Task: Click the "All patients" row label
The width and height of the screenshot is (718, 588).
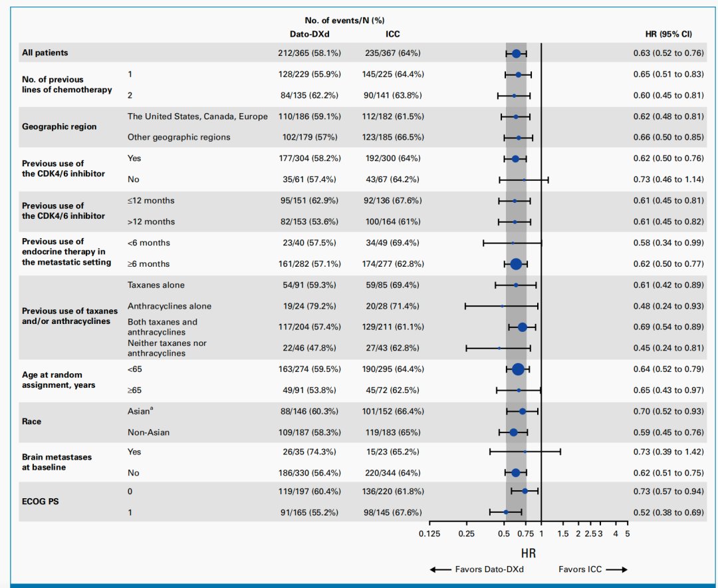Action: [x=45, y=53]
